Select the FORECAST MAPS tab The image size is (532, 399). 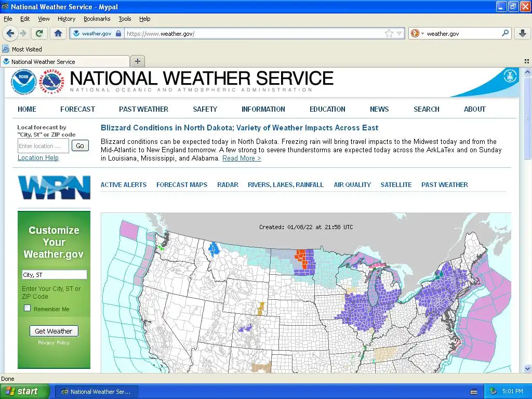[182, 185]
